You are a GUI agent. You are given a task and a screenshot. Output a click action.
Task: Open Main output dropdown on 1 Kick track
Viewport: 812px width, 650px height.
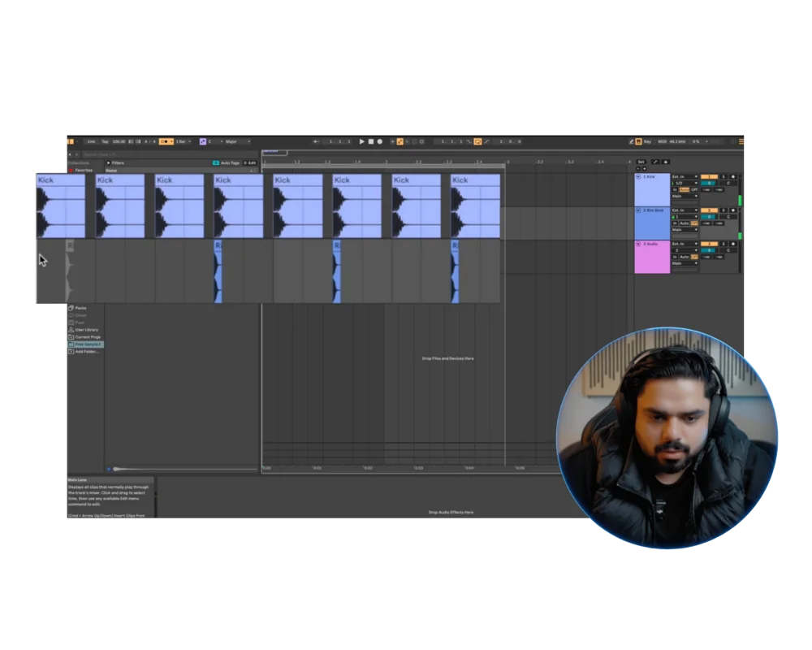click(685, 196)
